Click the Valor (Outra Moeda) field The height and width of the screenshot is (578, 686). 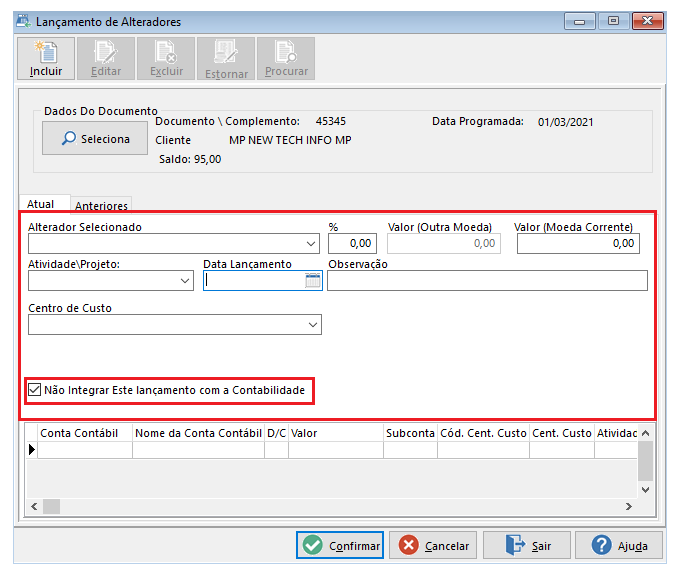444,244
